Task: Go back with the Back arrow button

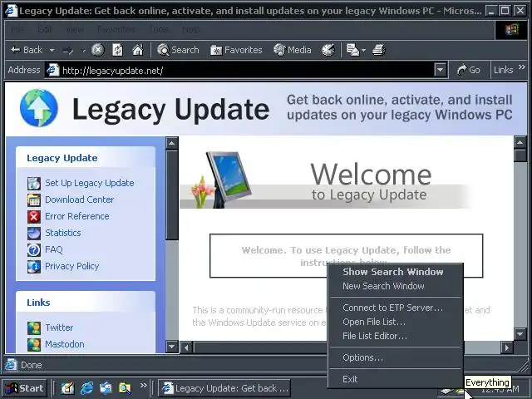Action: pos(27,50)
